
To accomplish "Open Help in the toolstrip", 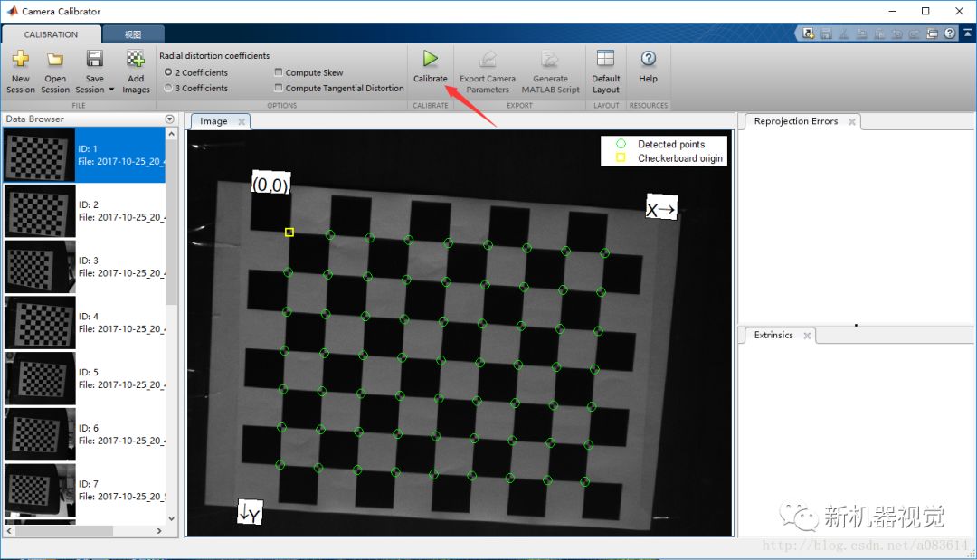I will coord(648,67).
